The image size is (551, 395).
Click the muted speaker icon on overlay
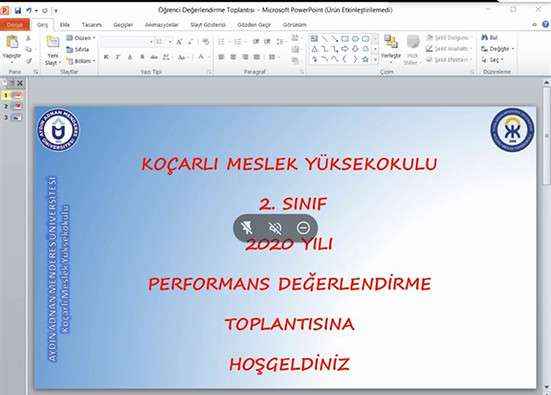[275, 228]
